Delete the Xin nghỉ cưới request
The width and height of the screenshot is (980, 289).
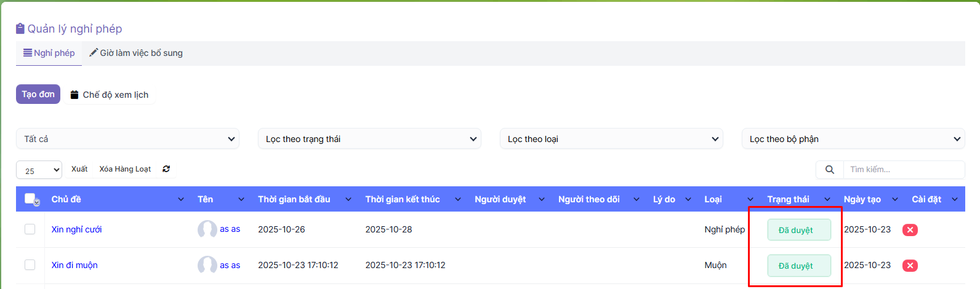click(x=910, y=230)
